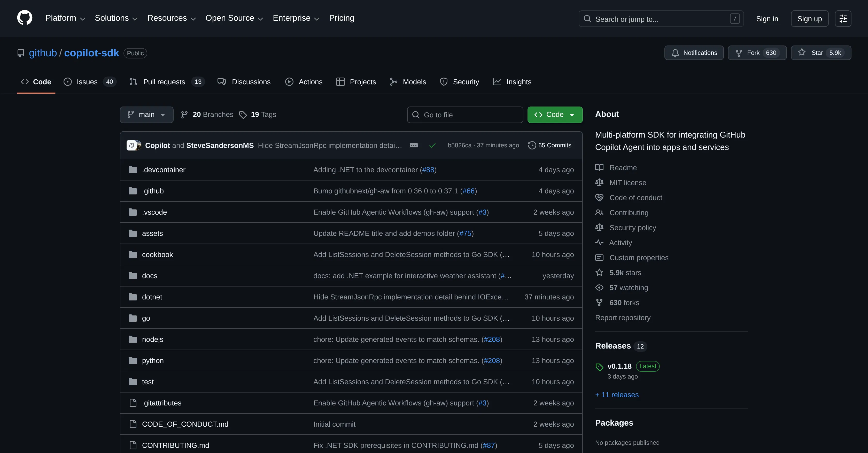Switch to the Issues tab
Viewport: 868px width, 453px height.
pyautogui.click(x=87, y=82)
